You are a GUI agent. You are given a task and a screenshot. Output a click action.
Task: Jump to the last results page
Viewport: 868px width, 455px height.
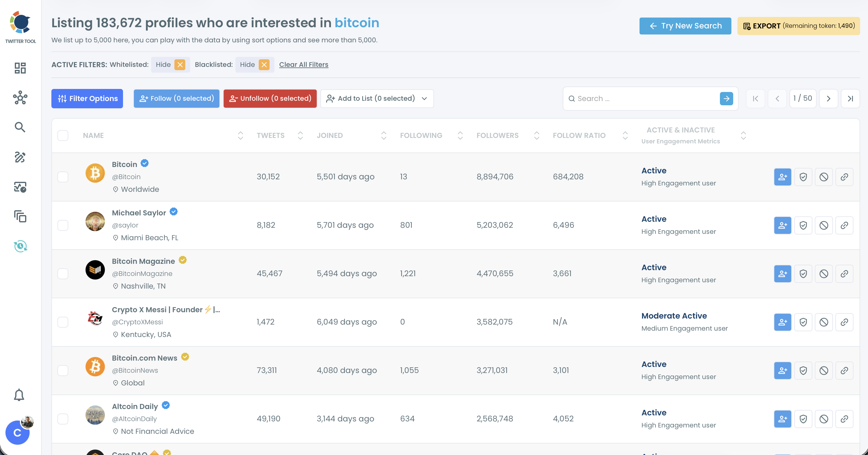pos(850,99)
